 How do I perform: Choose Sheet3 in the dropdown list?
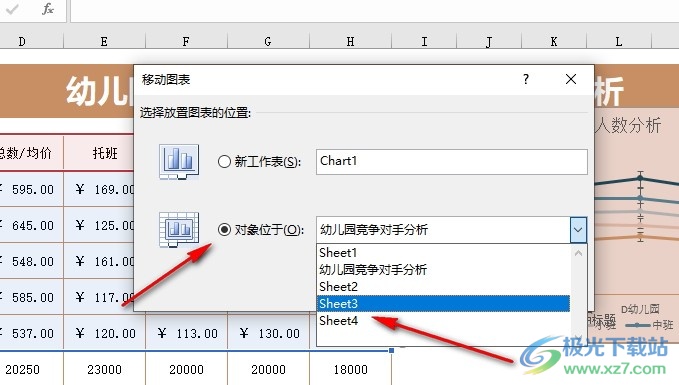click(x=443, y=304)
